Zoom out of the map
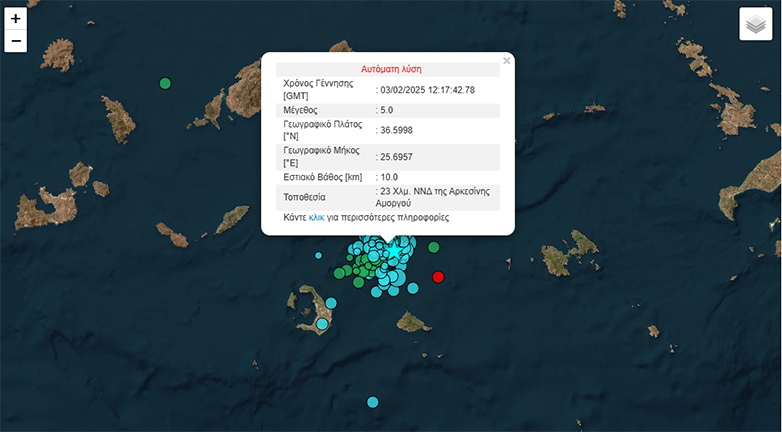This screenshot has width=782, height=432. [x=15, y=41]
